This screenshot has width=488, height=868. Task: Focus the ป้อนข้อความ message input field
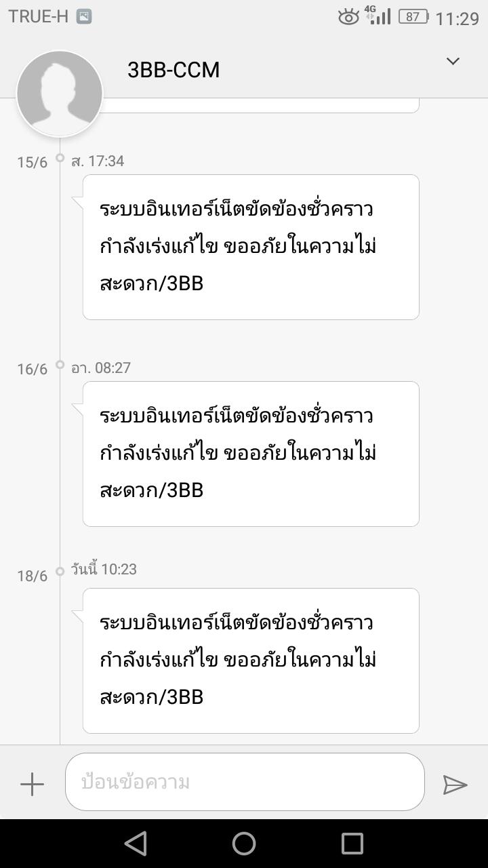pos(245,782)
